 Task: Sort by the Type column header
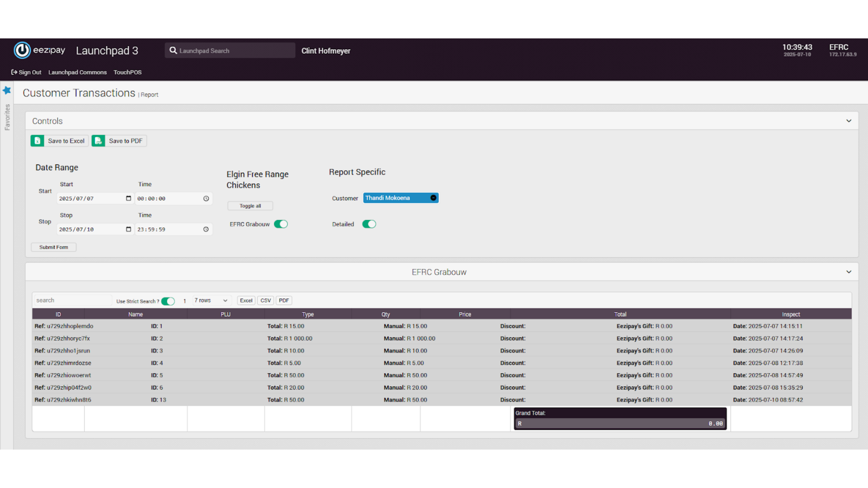pos(308,314)
